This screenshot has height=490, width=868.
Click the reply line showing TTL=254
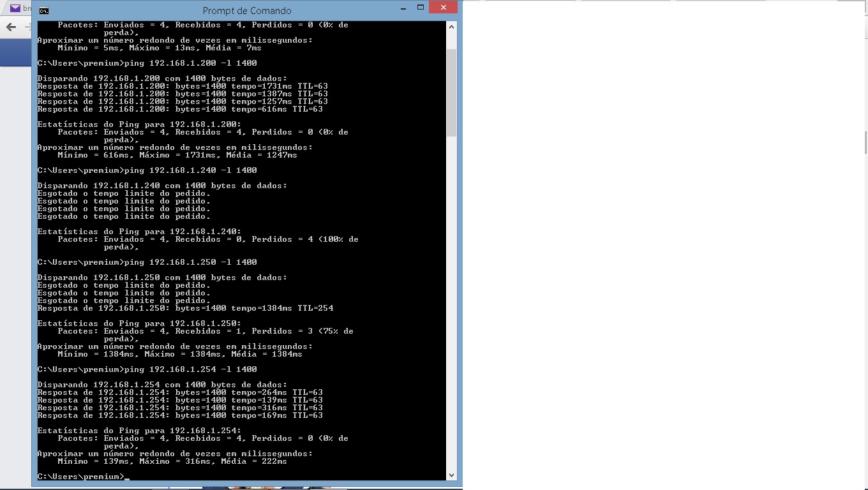(185, 308)
